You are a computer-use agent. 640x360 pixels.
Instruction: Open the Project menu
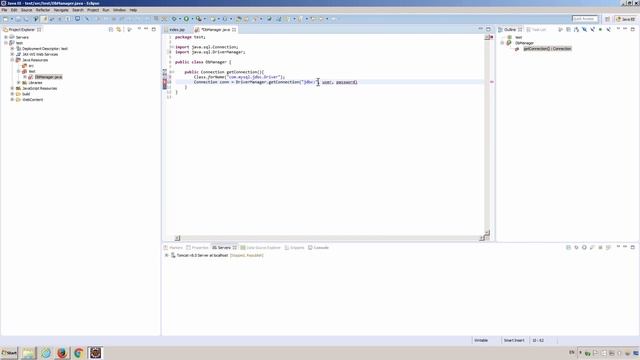coord(93,10)
